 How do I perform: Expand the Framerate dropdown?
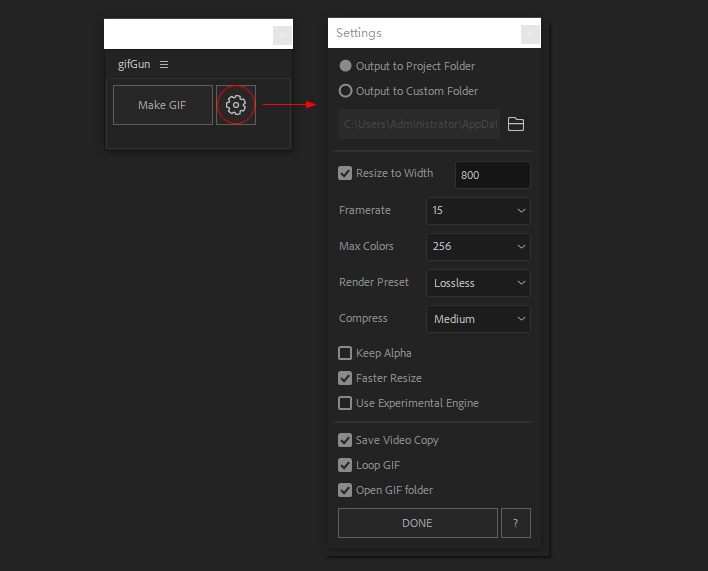(x=478, y=211)
